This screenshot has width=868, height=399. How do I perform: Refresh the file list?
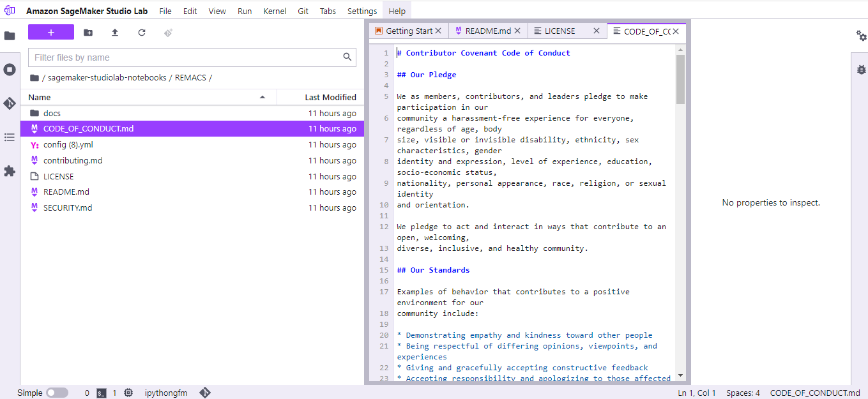tap(142, 33)
